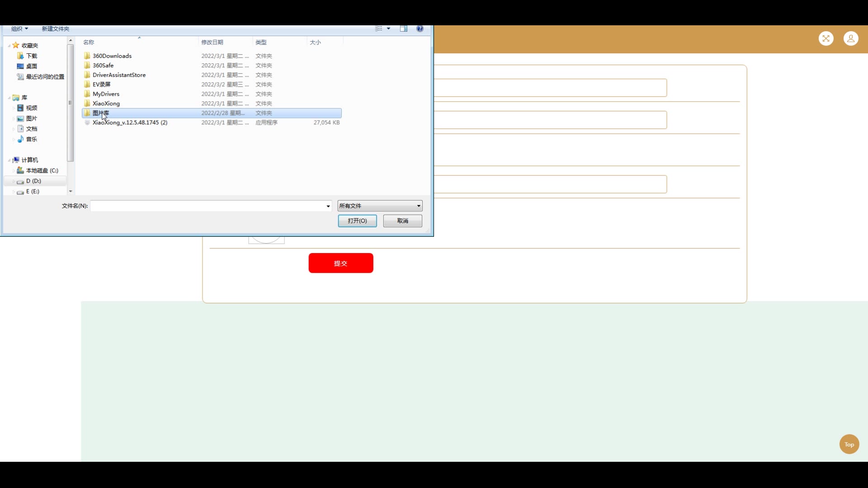The image size is (868, 488).
Task: Collapse the Computer tree node
Action: tap(9, 160)
